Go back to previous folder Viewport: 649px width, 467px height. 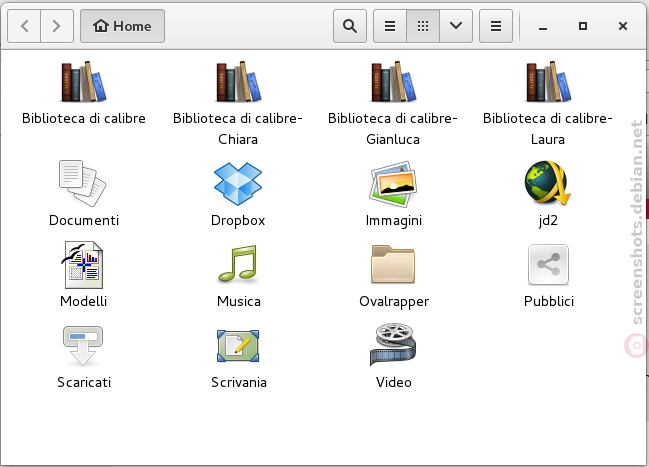point(24,26)
